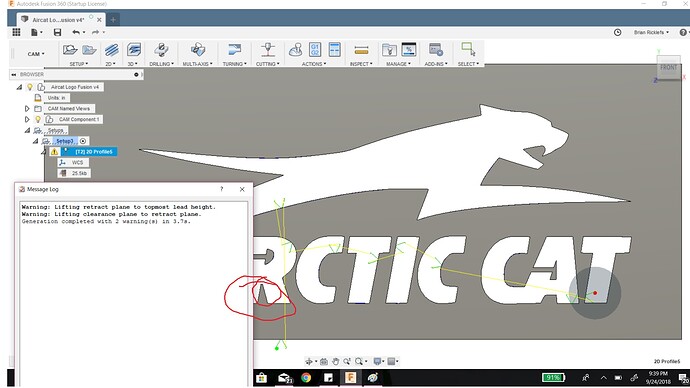Expand the CUTTING dropdown menu
690x388 pixels.
pos(268,64)
